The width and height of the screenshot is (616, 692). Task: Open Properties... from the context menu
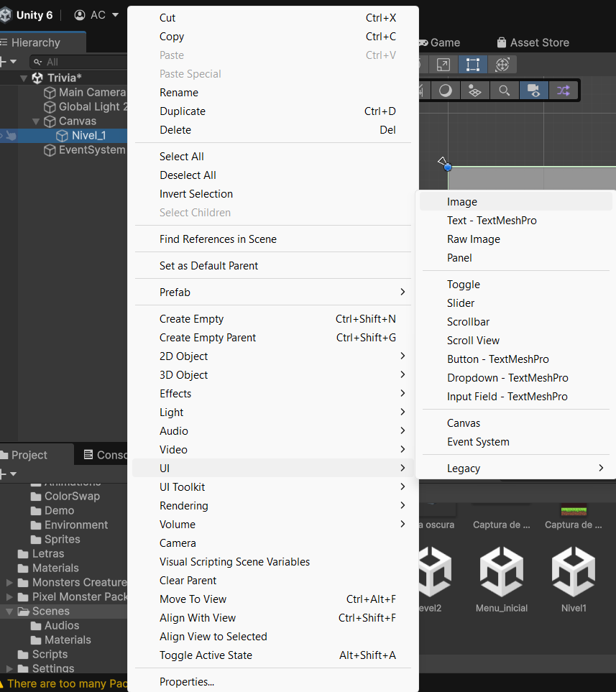click(273, 682)
